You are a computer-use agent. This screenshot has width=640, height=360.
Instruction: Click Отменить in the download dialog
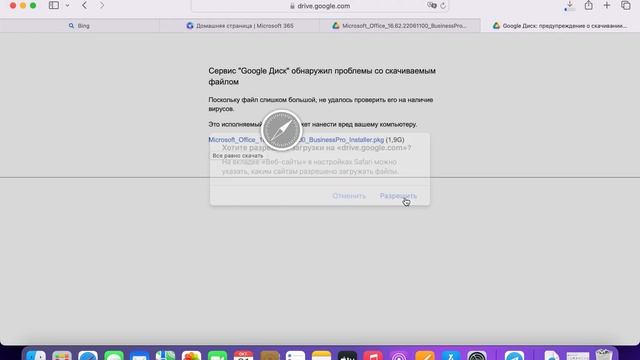(349, 196)
